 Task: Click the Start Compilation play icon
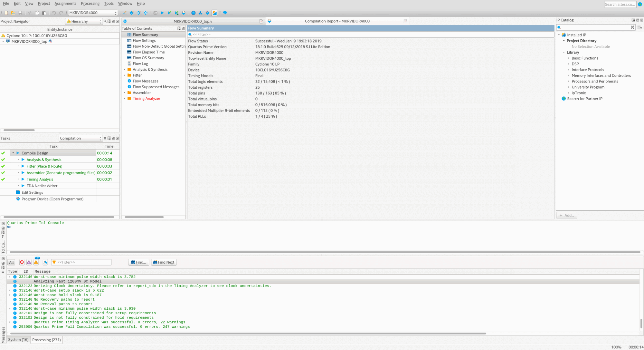pyautogui.click(x=162, y=13)
